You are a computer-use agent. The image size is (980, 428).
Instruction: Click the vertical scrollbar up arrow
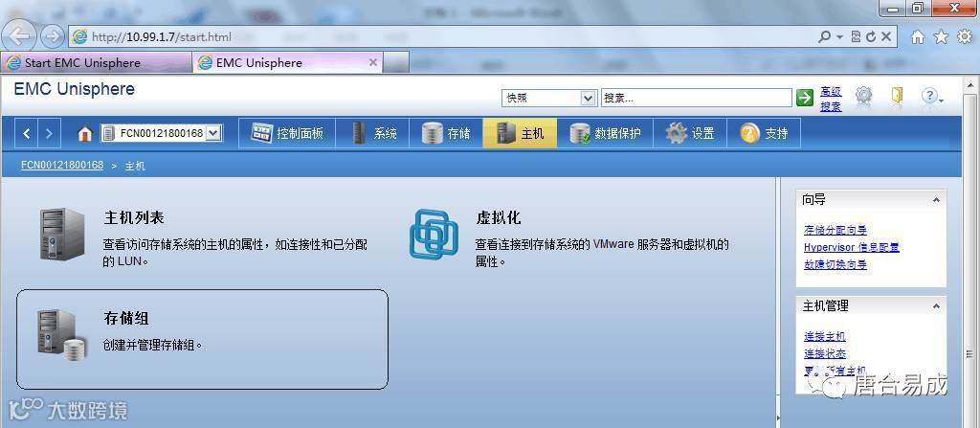pos(969,83)
